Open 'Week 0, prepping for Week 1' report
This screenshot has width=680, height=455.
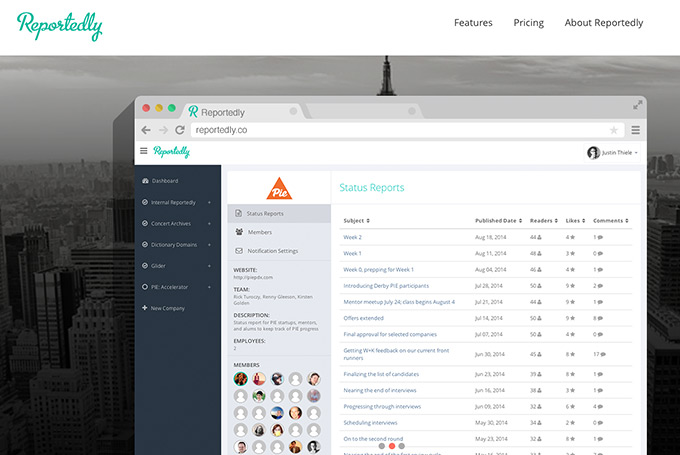(379, 270)
